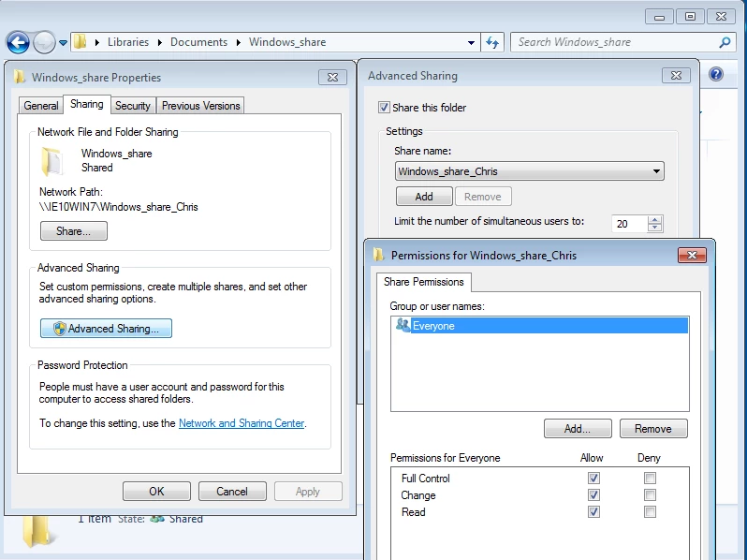
Task: Toggle Deny checkbox for Full Control
Action: [650, 478]
